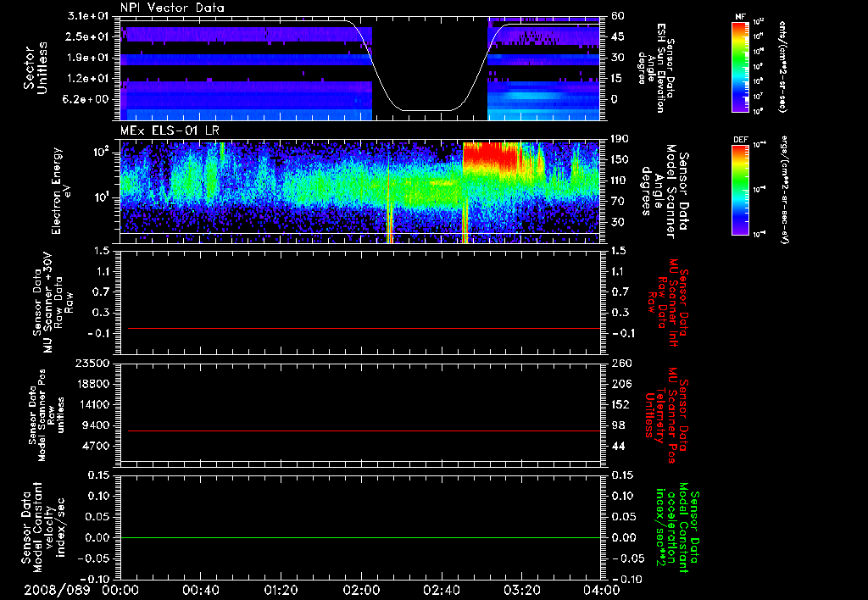868x600 pixels.
Task: Click the "04:00" time tick label
Action: 602,590
